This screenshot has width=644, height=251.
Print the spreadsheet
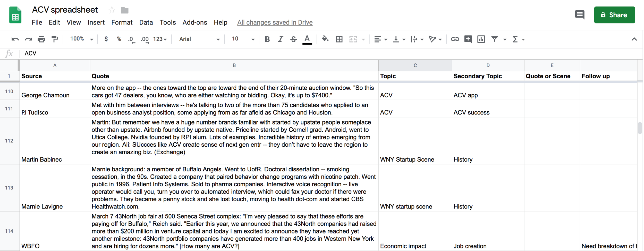(x=41, y=39)
